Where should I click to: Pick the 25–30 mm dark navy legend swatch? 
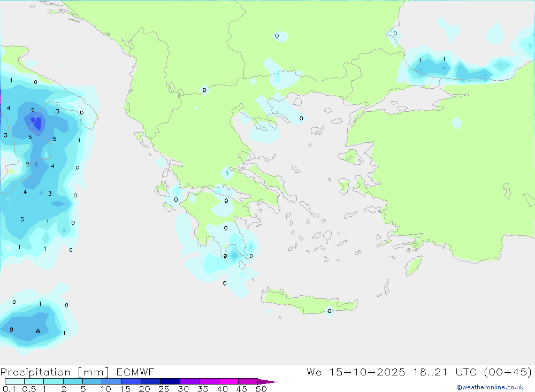click(x=170, y=381)
